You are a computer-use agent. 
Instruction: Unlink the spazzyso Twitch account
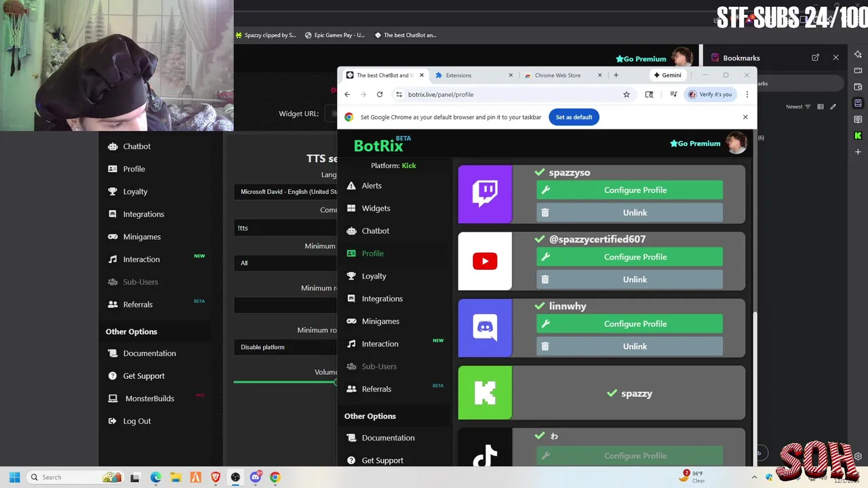click(x=629, y=212)
